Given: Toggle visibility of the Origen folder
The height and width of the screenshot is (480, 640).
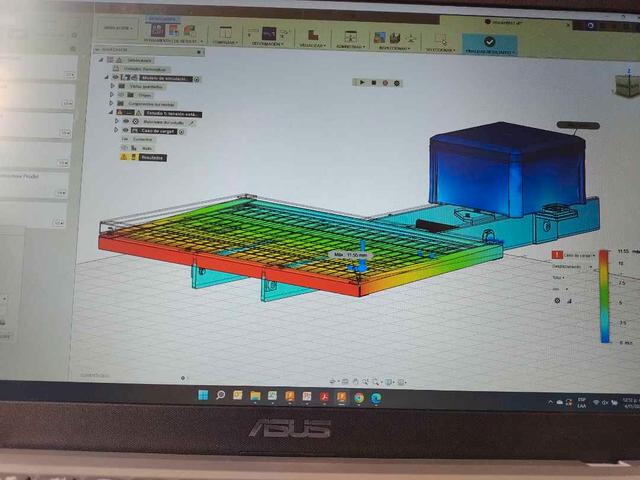Looking at the screenshot, I should tap(121, 95).
